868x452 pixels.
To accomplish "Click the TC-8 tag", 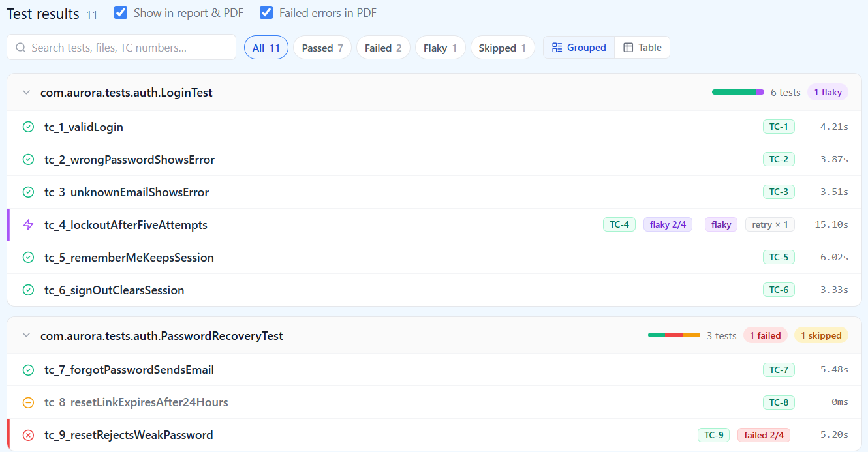I will pos(779,402).
